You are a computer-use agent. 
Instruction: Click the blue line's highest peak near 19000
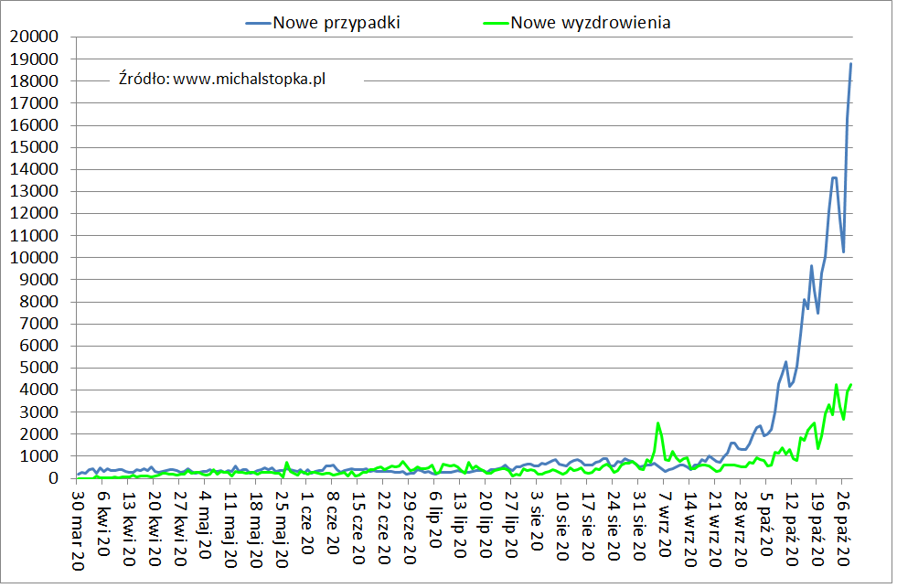[851, 63]
